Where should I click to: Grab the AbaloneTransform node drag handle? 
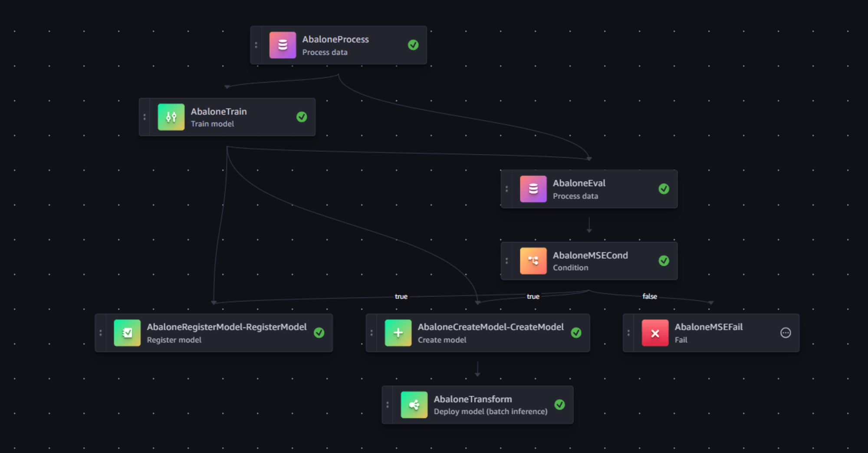coord(388,405)
